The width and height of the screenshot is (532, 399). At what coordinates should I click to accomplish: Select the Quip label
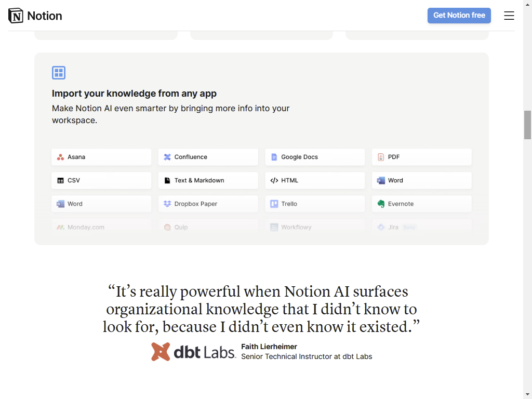pos(181,228)
